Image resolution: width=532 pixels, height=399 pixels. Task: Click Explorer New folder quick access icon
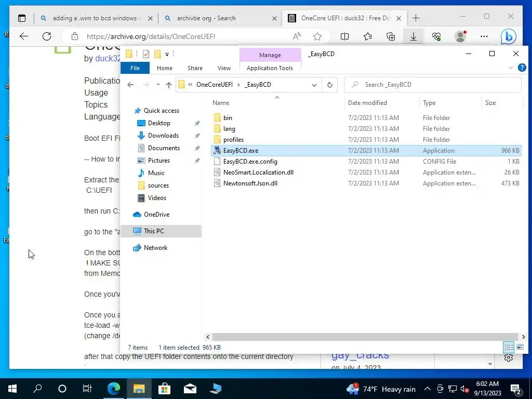pyautogui.click(x=157, y=54)
